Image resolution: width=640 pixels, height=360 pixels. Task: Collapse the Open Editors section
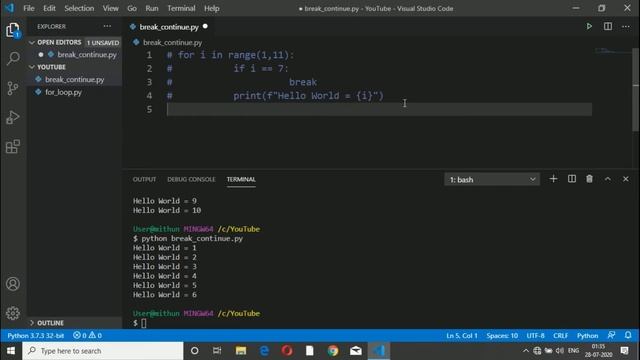(74, 42)
